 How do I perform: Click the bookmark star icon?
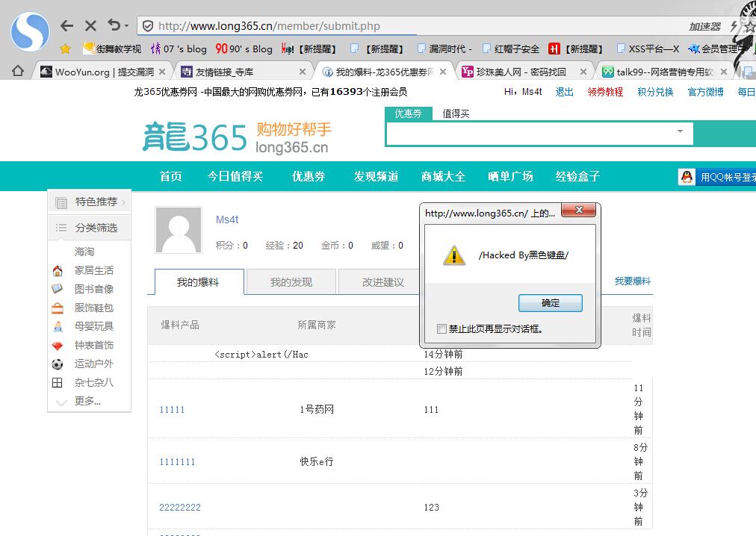pyautogui.click(x=65, y=49)
